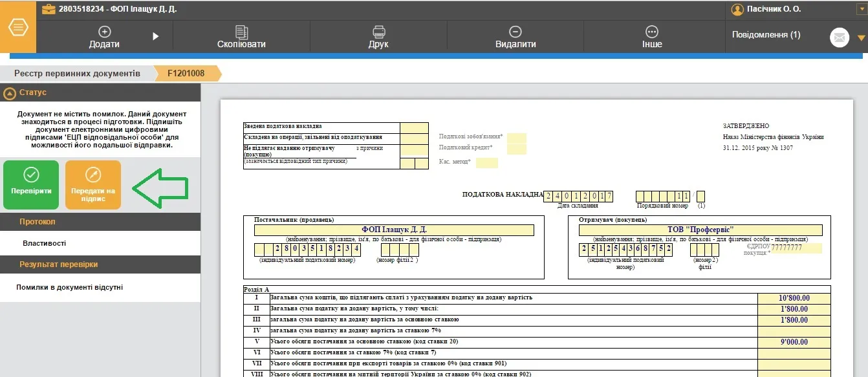
Task: Click the row II VAT cell 1'800.00
Action: [794, 309]
